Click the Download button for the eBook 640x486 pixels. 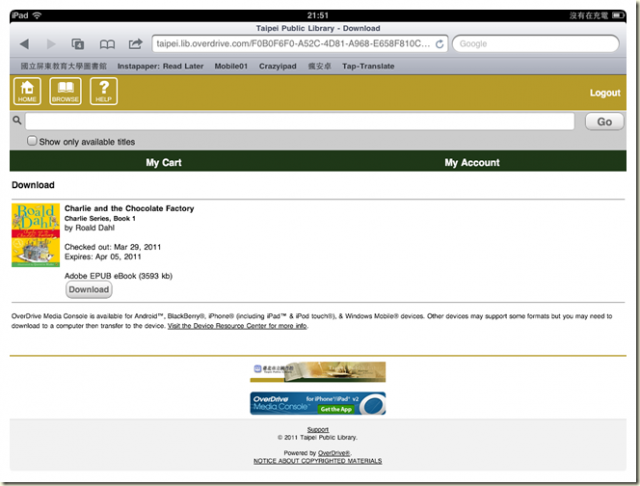tap(89, 290)
